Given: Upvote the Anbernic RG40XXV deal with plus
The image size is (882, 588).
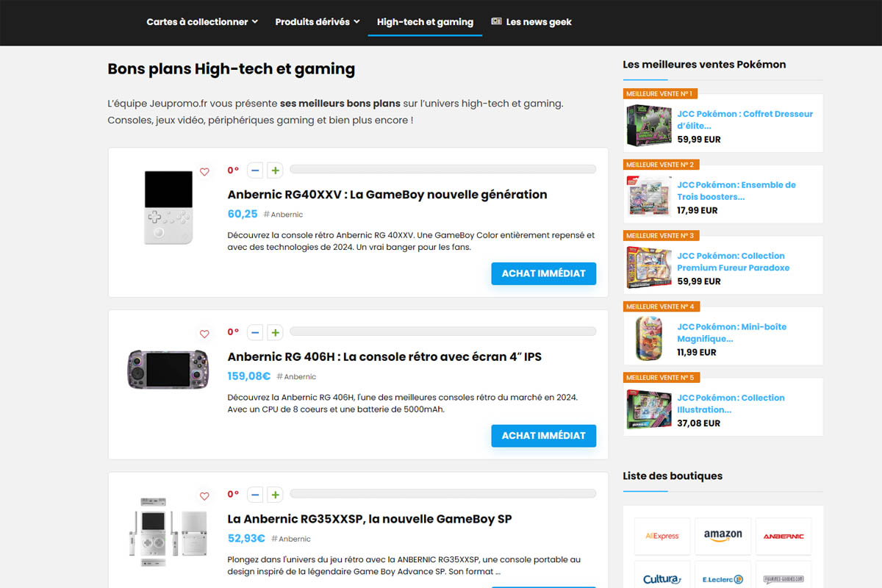Looking at the screenshot, I should pos(275,171).
